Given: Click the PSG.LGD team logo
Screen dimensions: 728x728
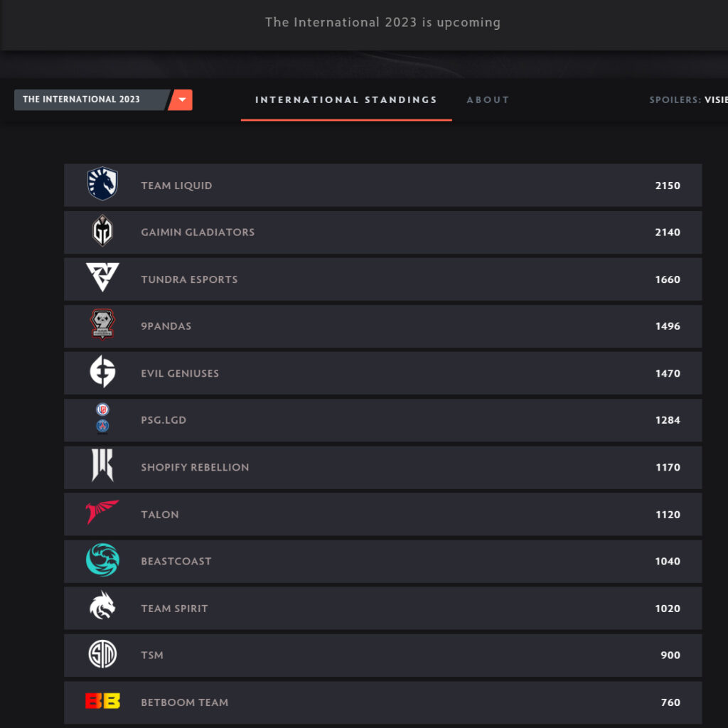Looking at the screenshot, I should coord(102,418).
